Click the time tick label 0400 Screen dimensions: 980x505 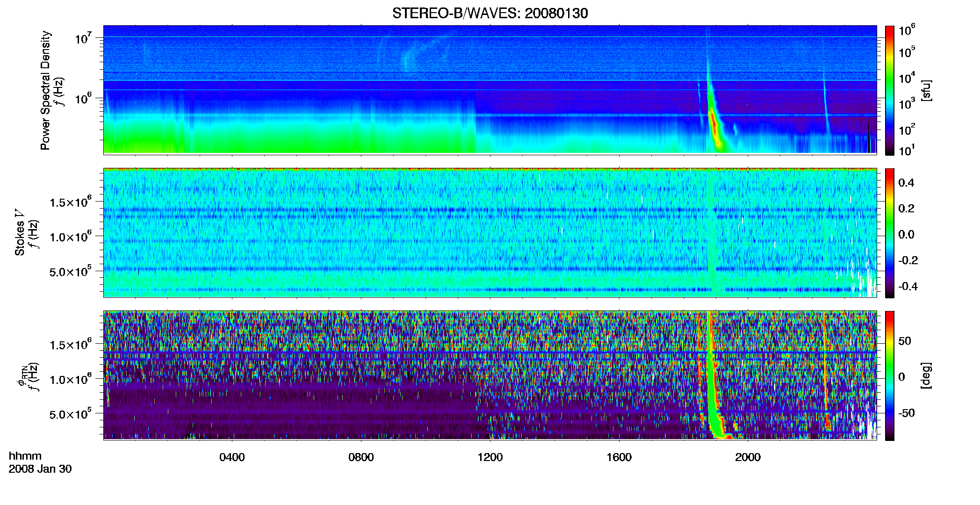tap(232, 457)
